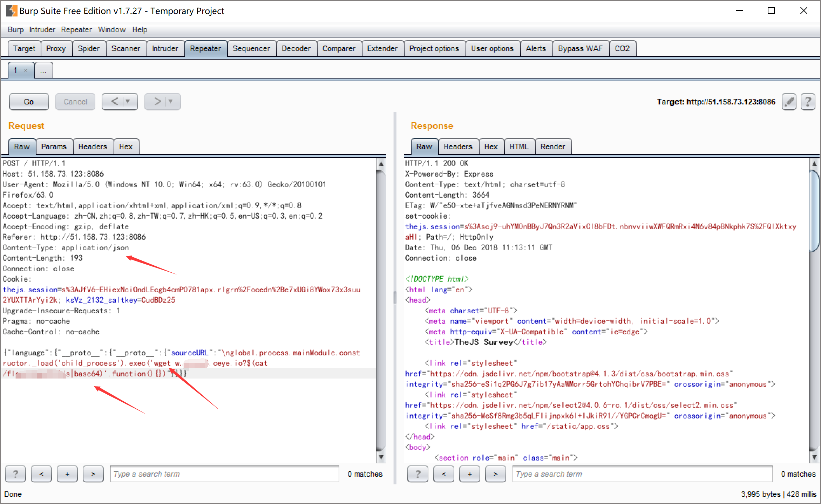
Task: Add a new Repeater tab via '...'
Action: coord(43,70)
